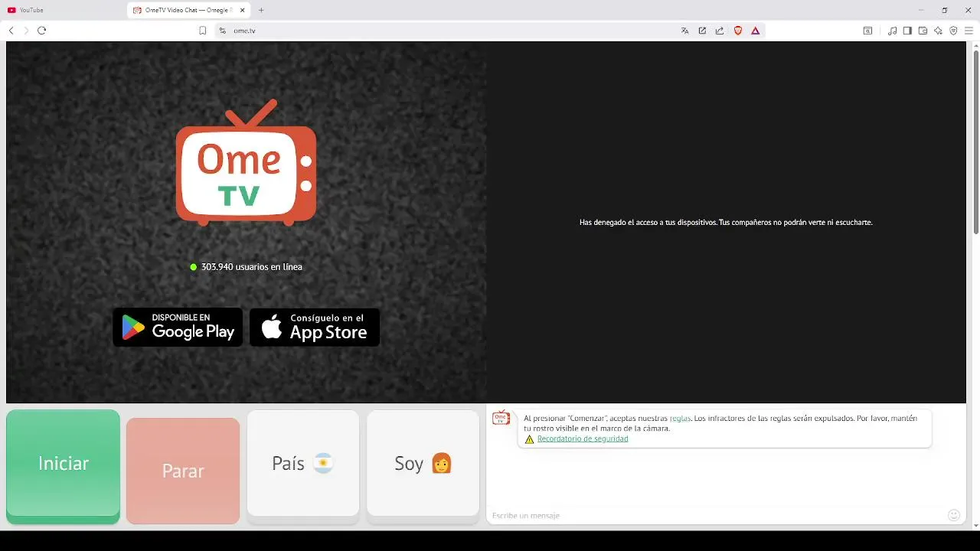The width and height of the screenshot is (980, 551).
Task: Share this page via the share icon
Action: 720,31
